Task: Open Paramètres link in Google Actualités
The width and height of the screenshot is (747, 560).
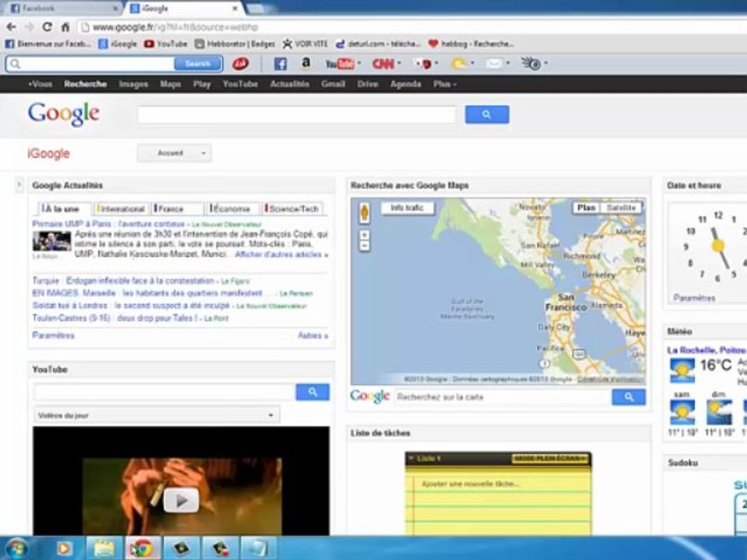Action: (x=54, y=335)
